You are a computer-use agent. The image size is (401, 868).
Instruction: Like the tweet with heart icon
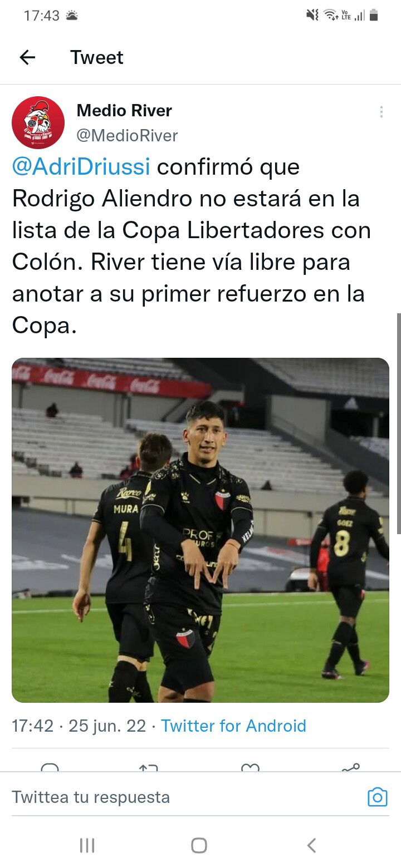click(x=250, y=767)
